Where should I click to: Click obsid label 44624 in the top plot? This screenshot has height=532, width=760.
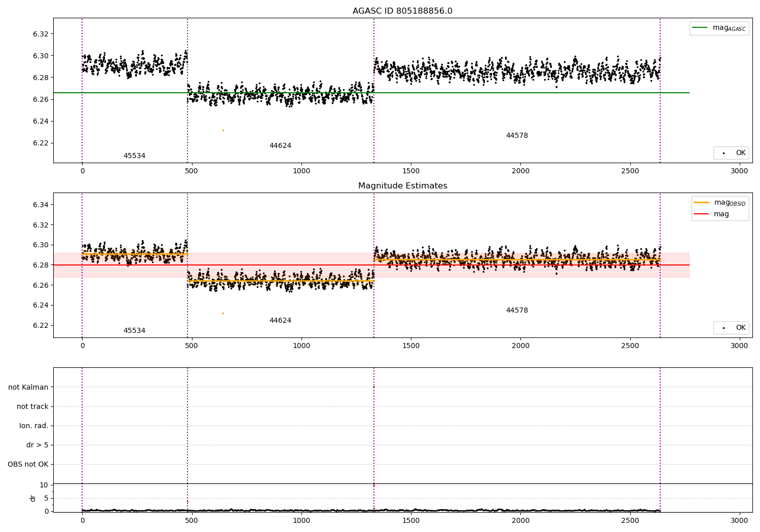[280, 145]
